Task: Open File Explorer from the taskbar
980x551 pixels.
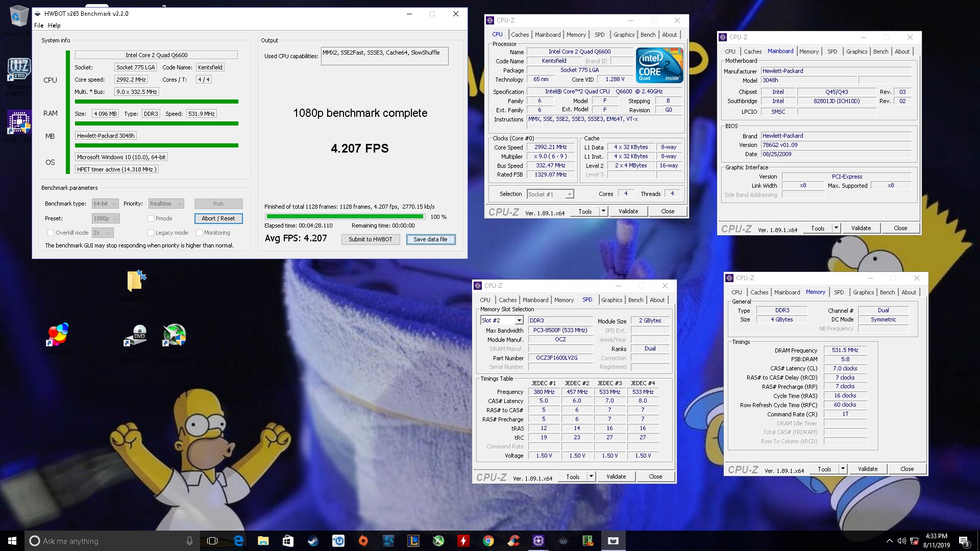Action: pyautogui.click(x=263, y=541)
